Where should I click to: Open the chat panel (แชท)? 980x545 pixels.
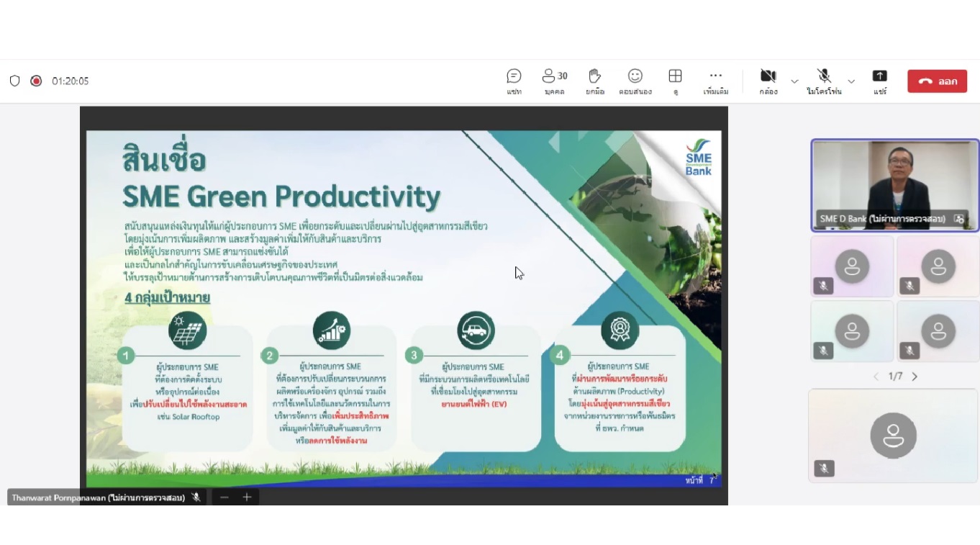(x=514, y=81)
